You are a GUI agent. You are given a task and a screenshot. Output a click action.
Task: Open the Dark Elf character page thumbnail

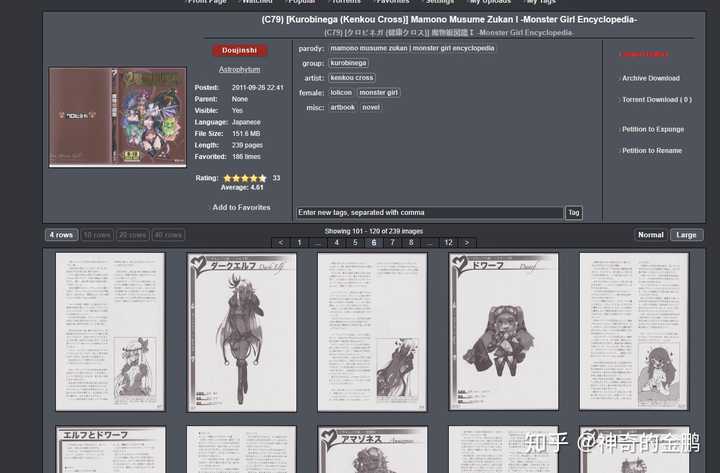coord(242,332)
